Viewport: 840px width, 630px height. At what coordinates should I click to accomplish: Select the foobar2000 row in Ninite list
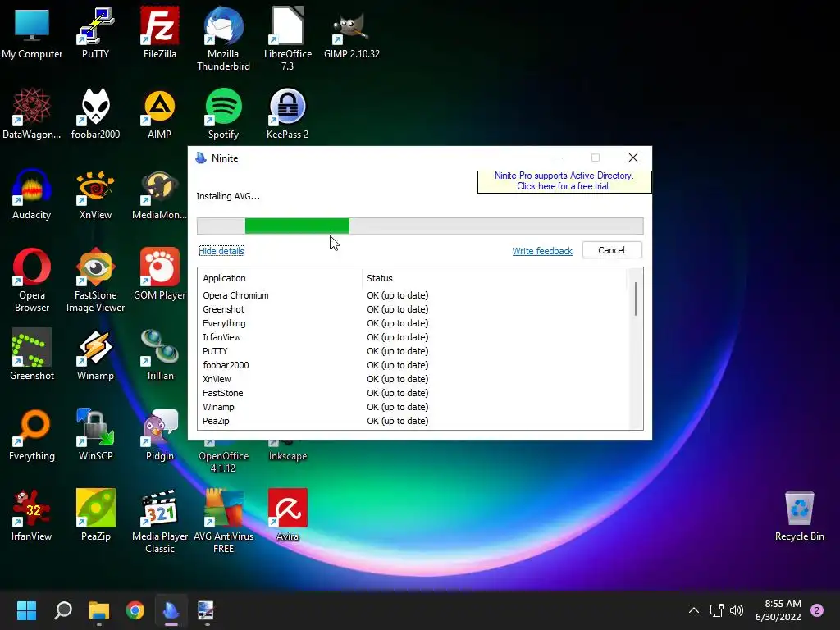(413, 365)
